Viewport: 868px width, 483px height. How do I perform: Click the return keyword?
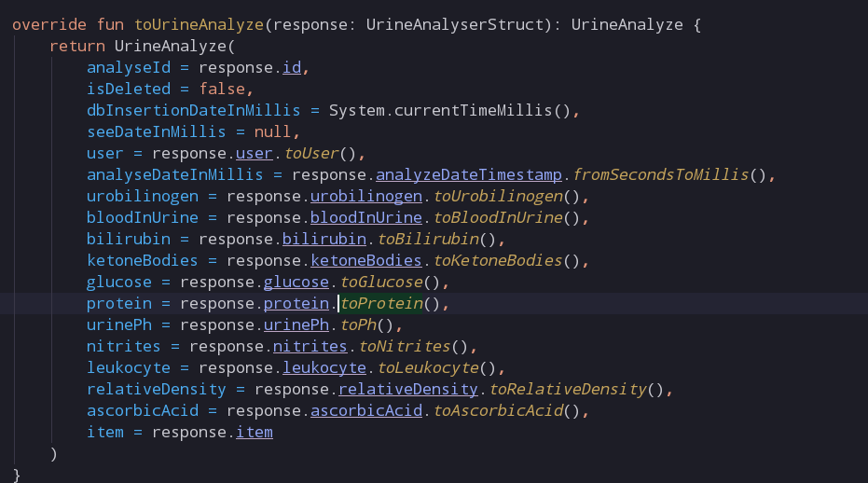tap(77, 46)
